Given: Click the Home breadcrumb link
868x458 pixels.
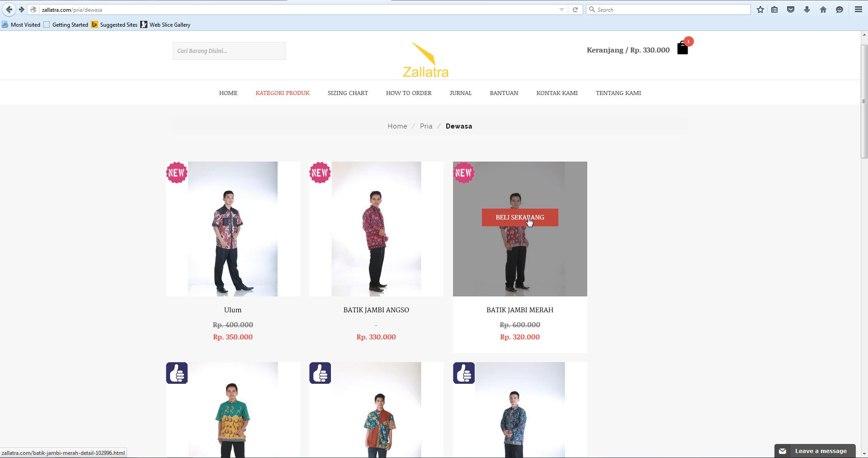Looking at the screenshot, I should [x=397, y=126].
